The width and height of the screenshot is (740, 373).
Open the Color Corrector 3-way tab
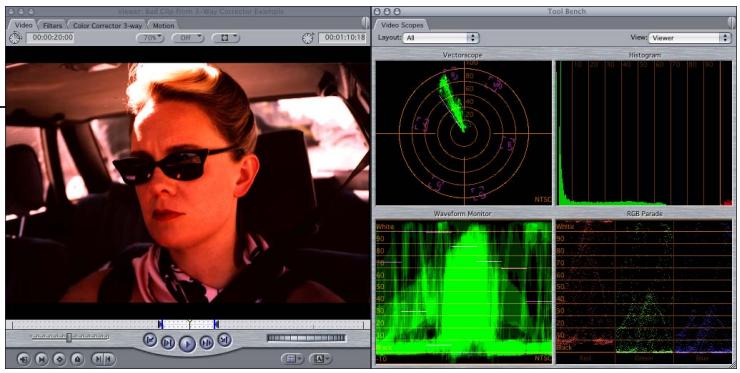[107, 25]
